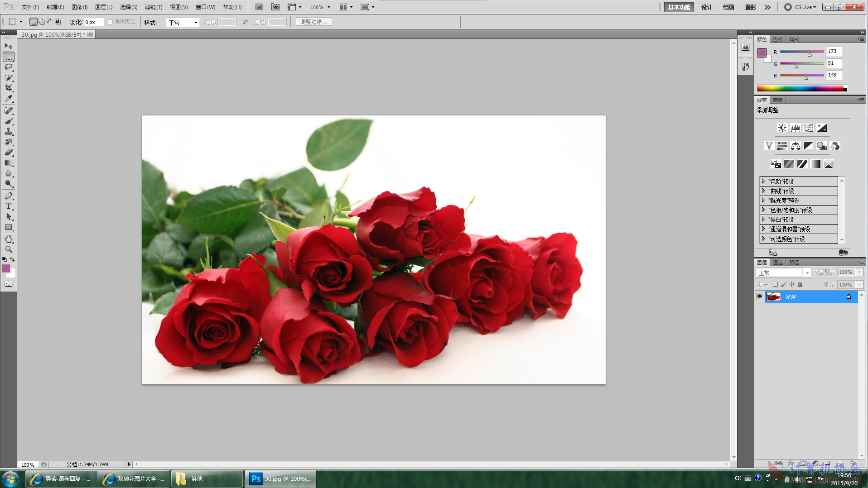The width and height of the screenshot is (868, 488).
Task: Add a Photo Filter adjustment
Action: click(821, 146)
